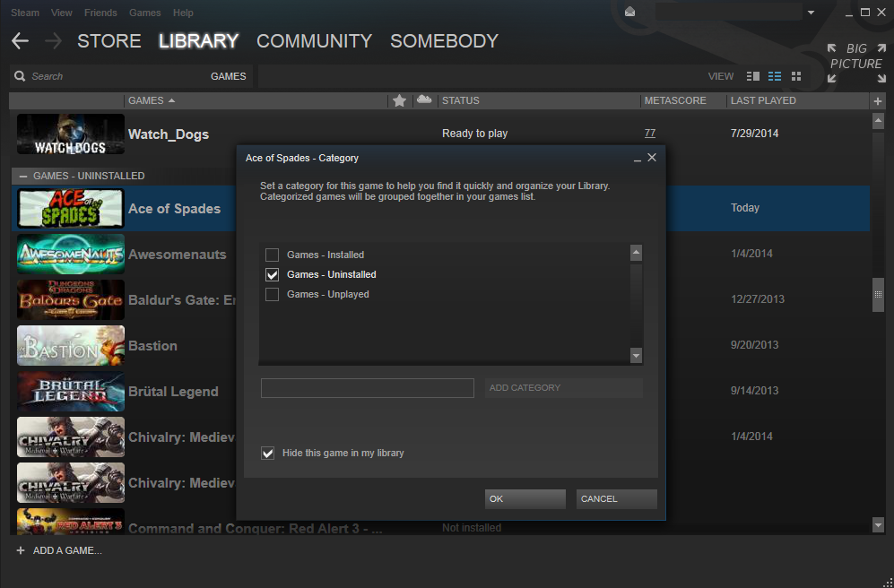The width and height of the screenshot is (894, 588).
Task: Switch to grid view icon
Action: click(x=796, y=76)
